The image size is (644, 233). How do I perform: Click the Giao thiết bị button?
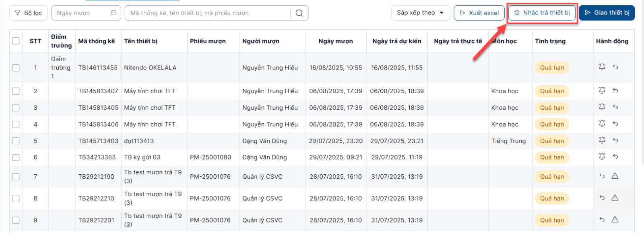[607, 13]
